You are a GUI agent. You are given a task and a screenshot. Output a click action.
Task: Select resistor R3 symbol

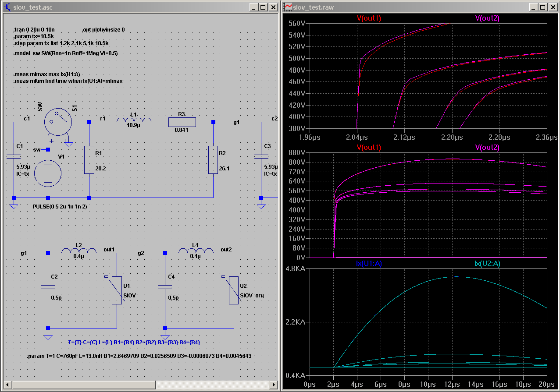coord(182,122)
